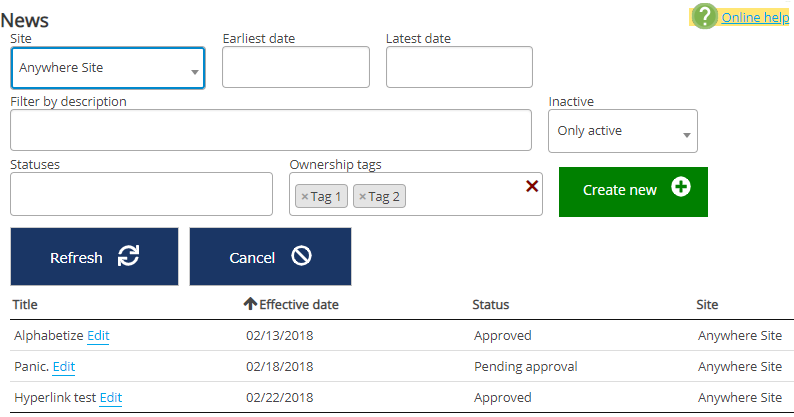
Task: Remove Tag 2 from ownership tags
Action: pyautogui.click(x=363, y=197)
